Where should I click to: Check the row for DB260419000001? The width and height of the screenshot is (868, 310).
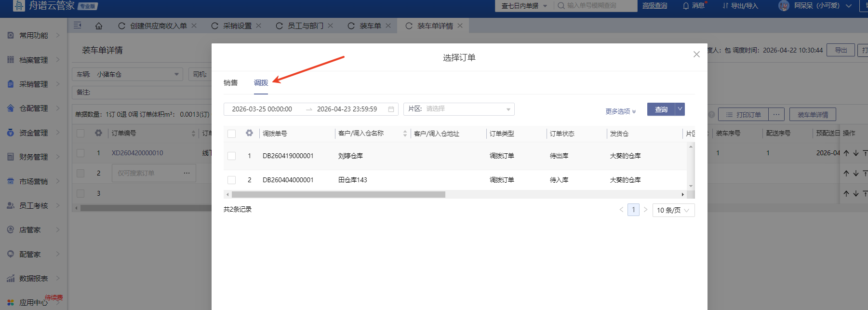coord(232,156)
